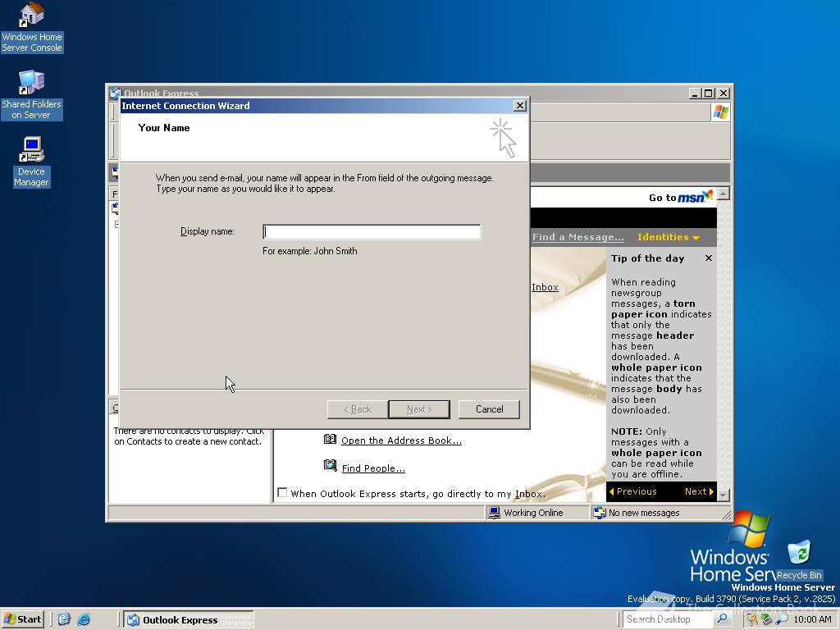Click scrollbar up arrow in Outlook Express
The image size is (840, 630).
pyautogui.click(x=724, y=194)
